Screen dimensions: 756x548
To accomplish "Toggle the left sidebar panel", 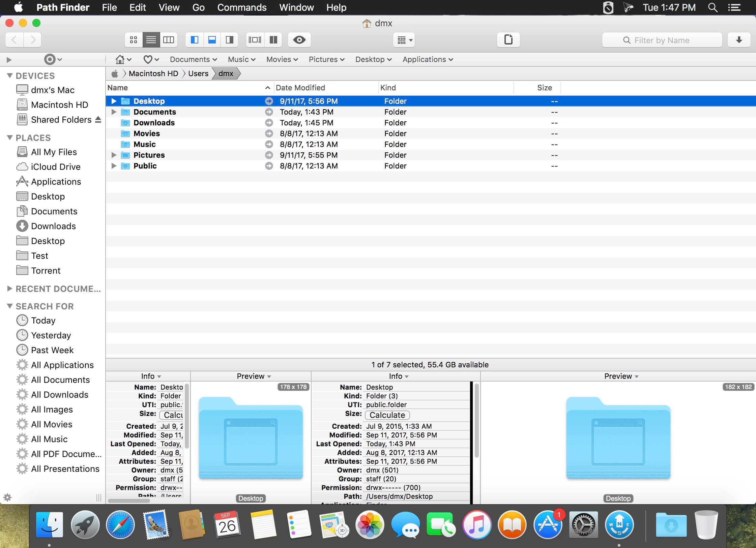I will tap(195, 40).
